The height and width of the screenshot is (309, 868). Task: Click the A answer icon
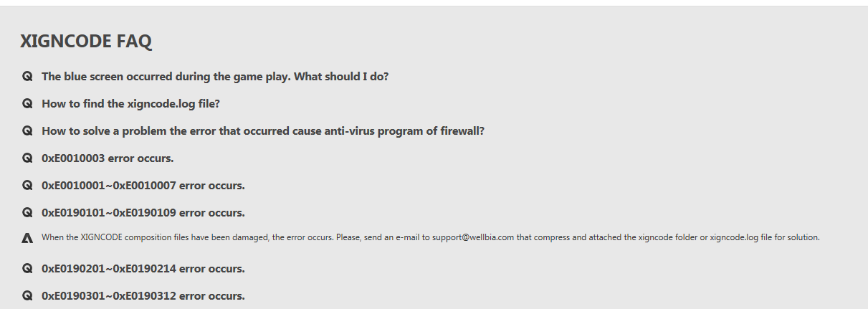pyautogui.click(x=27, y=238)
